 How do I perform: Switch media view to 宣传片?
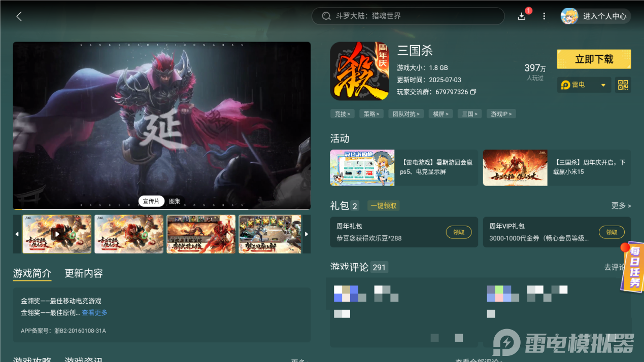point(151,201)
